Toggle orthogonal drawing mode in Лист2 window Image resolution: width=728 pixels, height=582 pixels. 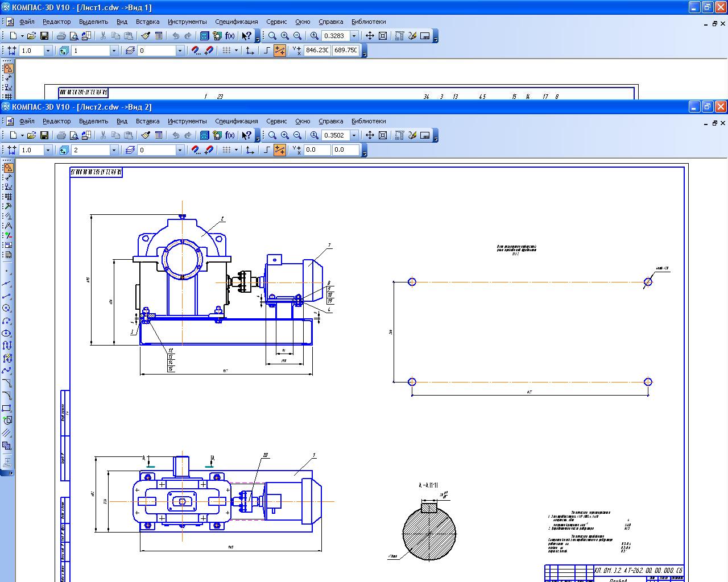tap(267, 150)
